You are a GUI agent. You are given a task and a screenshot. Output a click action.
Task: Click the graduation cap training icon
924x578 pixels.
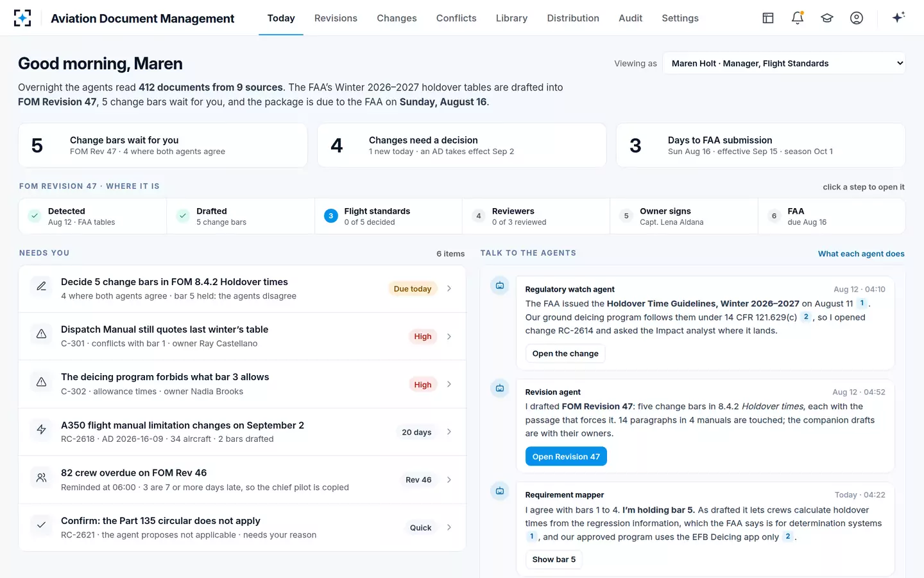[827, 18]
